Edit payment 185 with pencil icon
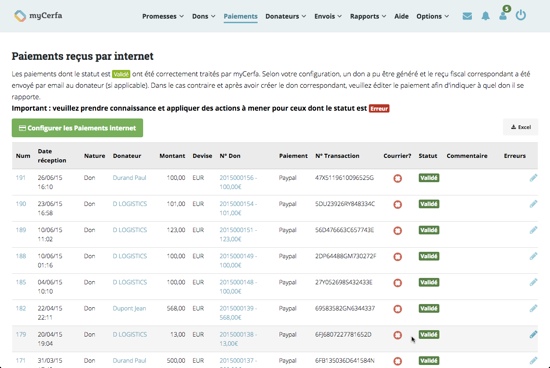This screenshot has width=550, height=368. coord(533,282)
